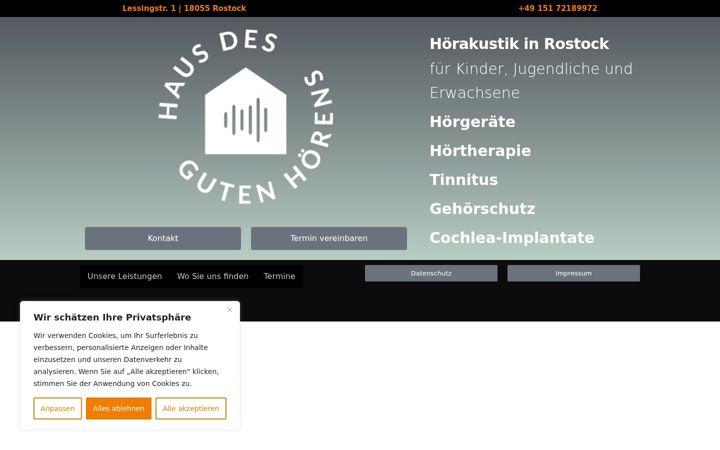Click 'für Kinder, Jugendliche und Erwachsene' text

pos(531,80)
